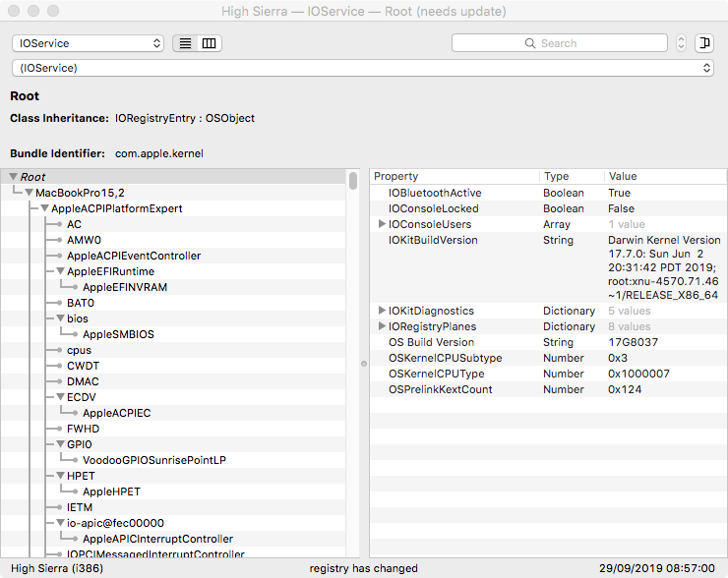Select the AppleSMBIOS entry
Image resolution: width=728 pixels, height=578 pixels.
point(118,334)
